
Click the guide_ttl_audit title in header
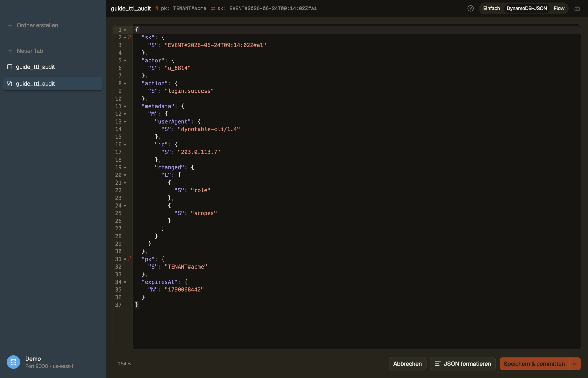(x=131, y=9)
